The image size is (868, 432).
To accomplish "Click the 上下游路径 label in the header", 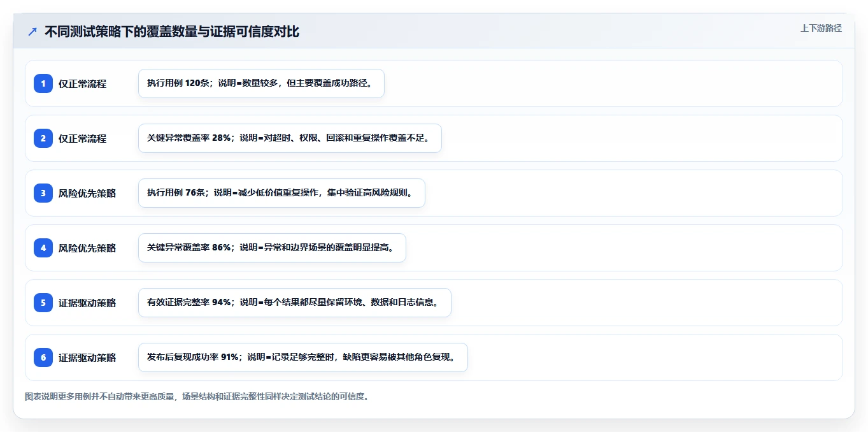I will [821, 28].
